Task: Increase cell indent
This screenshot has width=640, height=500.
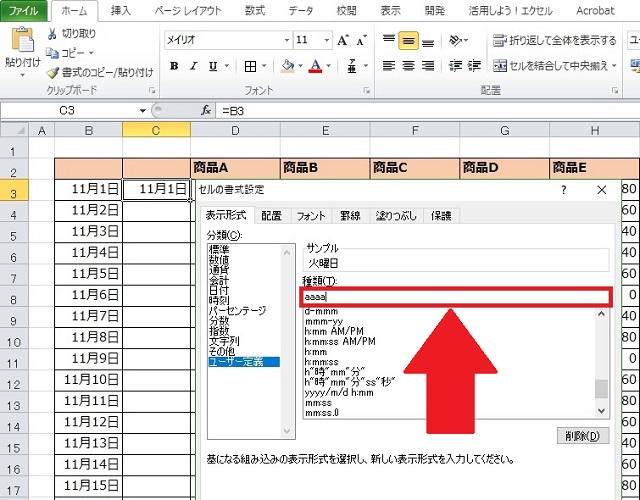Action: pyautogui.click(x=474, y=65)
